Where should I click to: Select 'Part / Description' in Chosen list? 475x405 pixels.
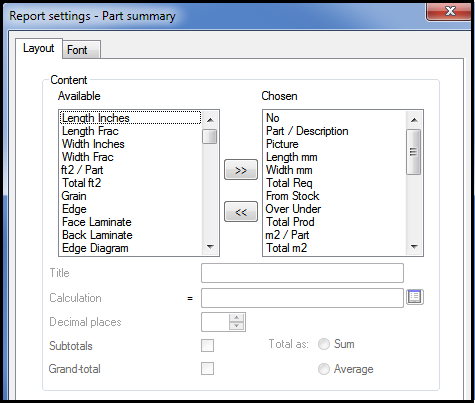(x=335, y=131)
